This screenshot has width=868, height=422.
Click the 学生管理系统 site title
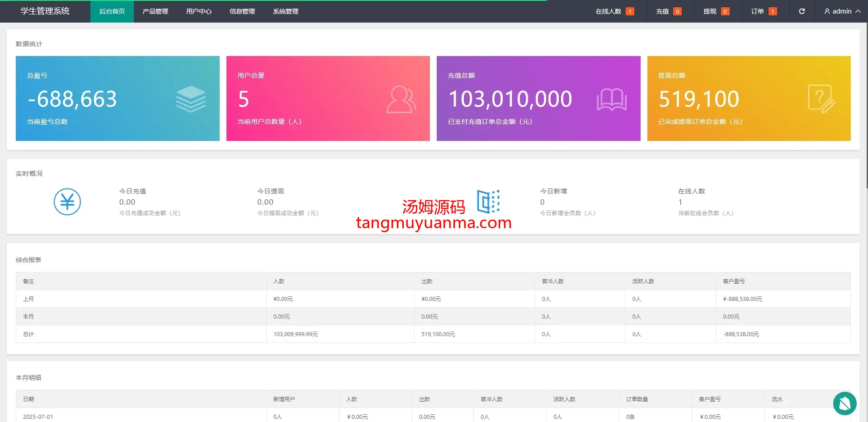[45, 11]
